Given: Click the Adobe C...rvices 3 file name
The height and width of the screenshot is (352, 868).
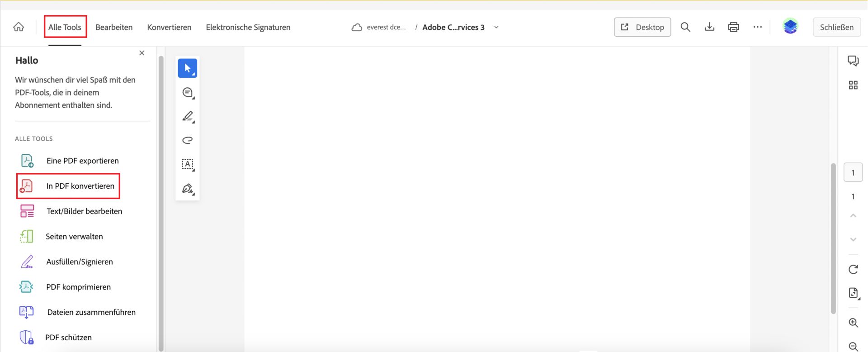Looking at the screenshot, I should pyautogui.click(x=453, y=27).
